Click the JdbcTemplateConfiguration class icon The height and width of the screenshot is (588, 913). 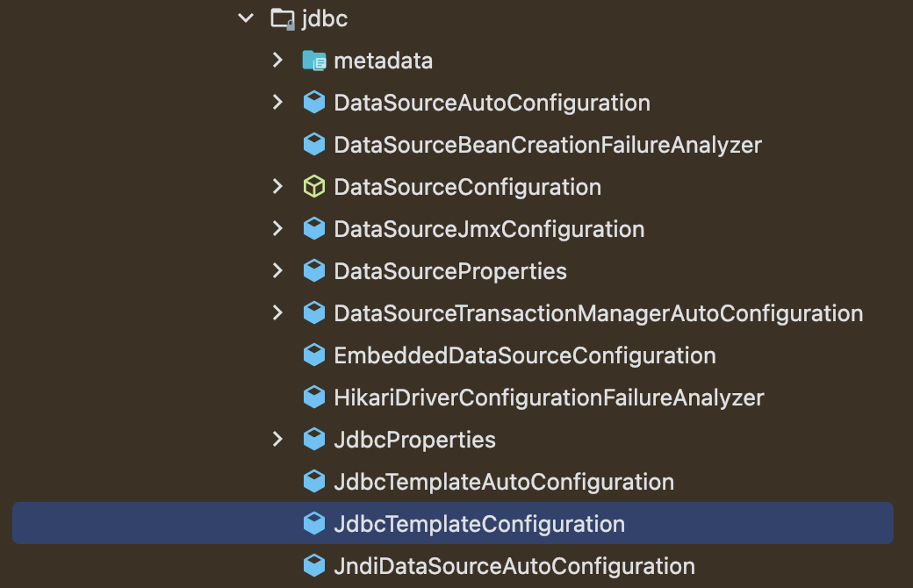pos(314,523)
